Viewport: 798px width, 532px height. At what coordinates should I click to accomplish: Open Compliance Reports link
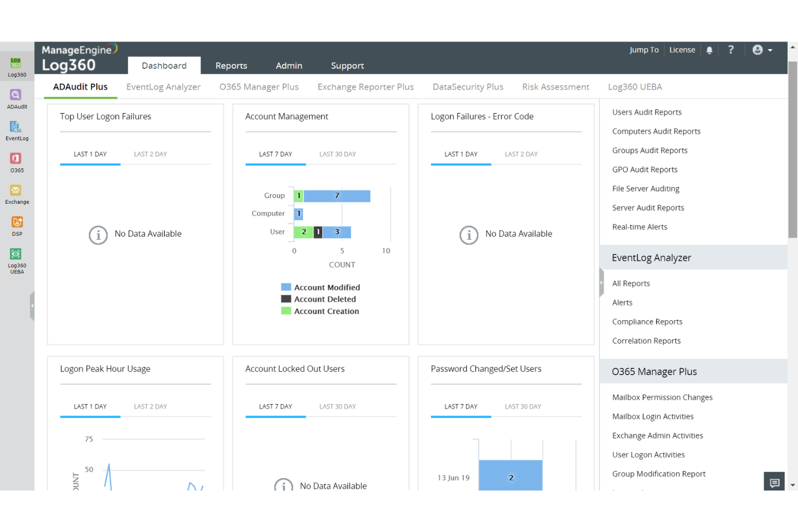[647, 322]
